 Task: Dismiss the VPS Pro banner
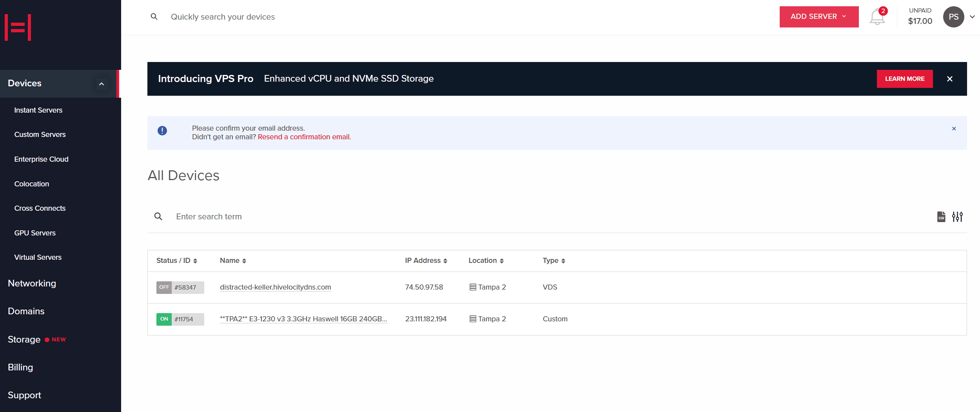949,79
